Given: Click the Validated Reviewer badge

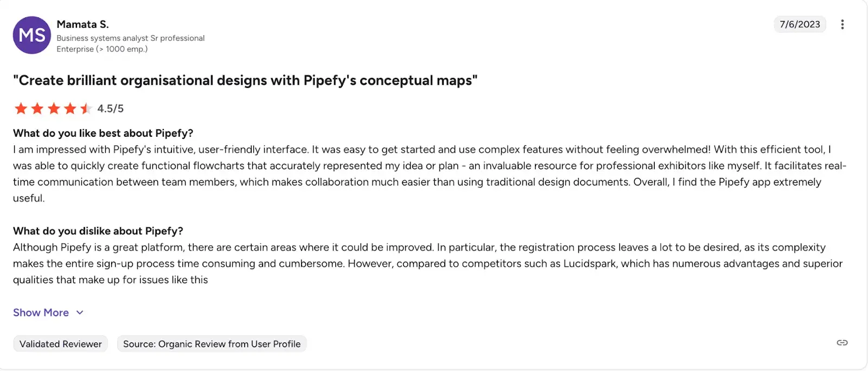Looking at the screenshot, I should point(60,343).
